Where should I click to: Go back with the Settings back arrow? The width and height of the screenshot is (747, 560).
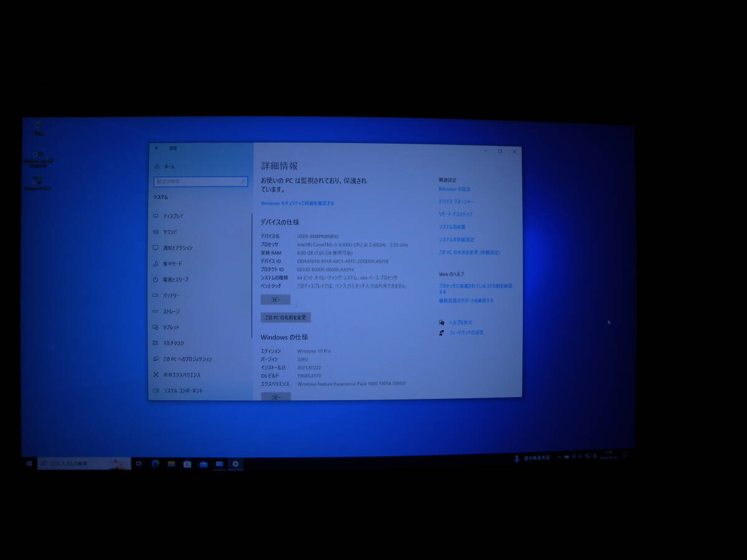[157, 148]
